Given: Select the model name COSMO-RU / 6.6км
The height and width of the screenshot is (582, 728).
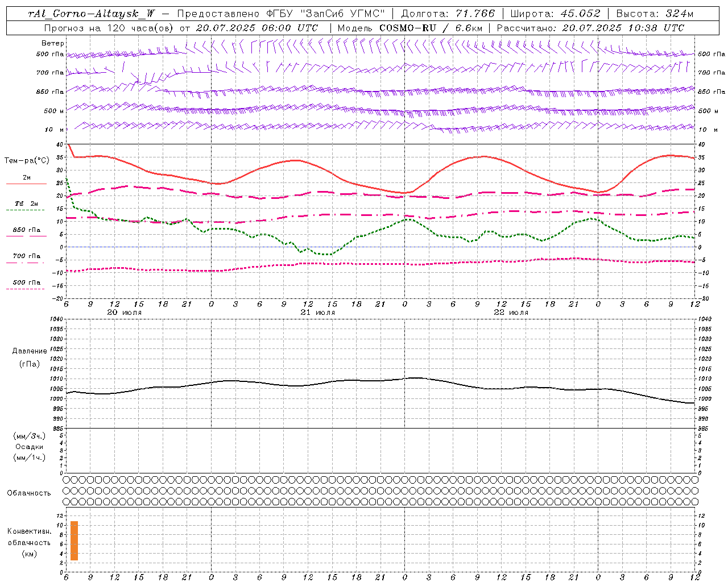Looking at the screenshot, I should click(x=431, y=28).
